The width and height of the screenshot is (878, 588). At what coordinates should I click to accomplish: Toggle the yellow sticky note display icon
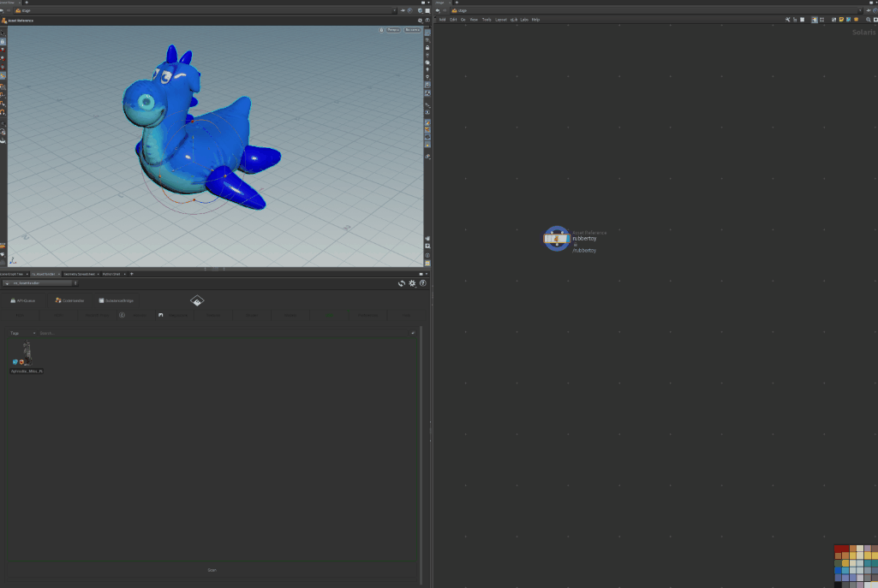[842, 19]
